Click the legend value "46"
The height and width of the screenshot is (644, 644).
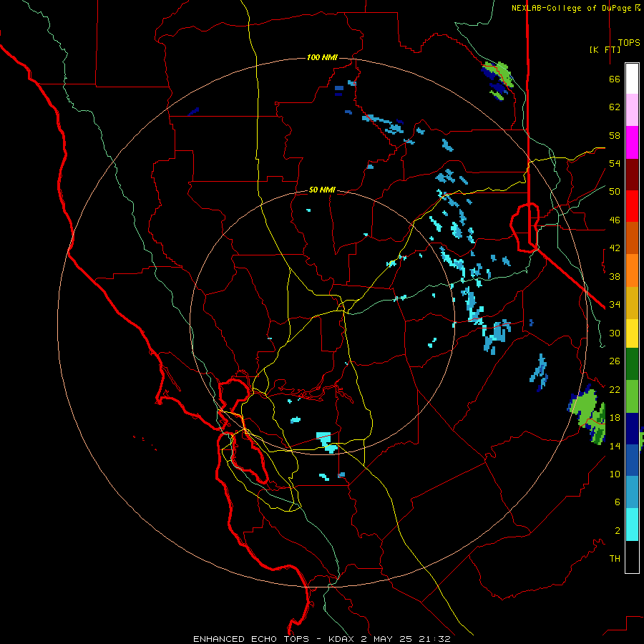click(615, 220)
